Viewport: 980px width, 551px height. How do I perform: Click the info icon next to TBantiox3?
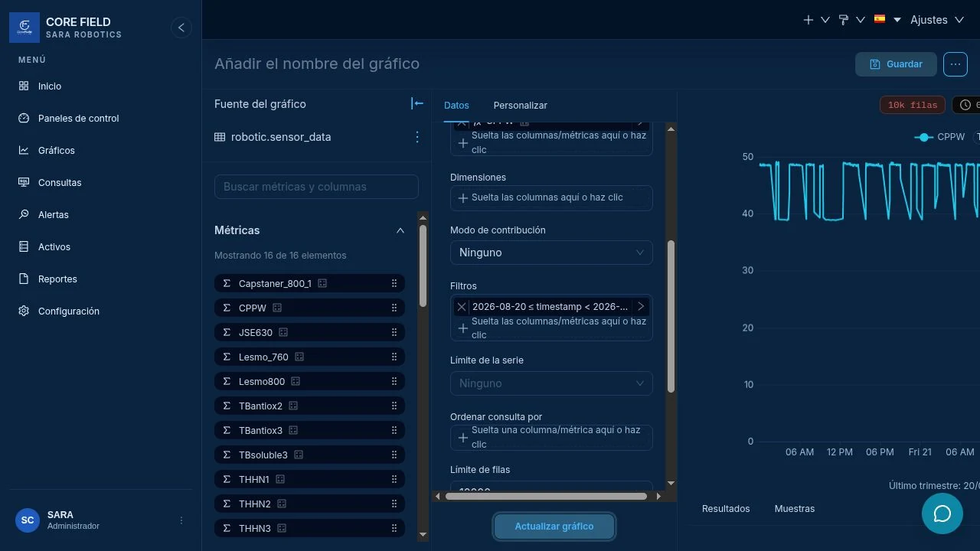coord(293,431)
